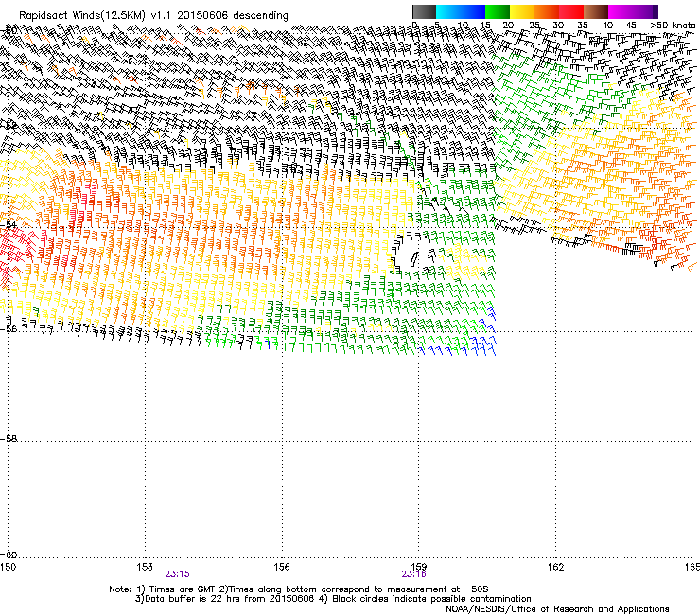Click the 'NOAA/NESDIS/Office of Research and Applications' credit
Viewport: 700px width, 615px height.
[557, 609]
